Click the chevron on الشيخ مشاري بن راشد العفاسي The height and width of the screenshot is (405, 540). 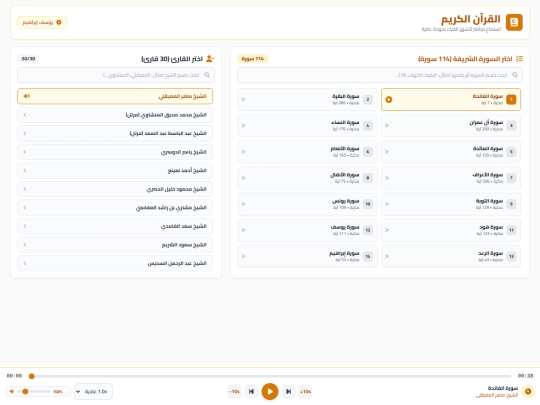pyautogui.click(x=25, y=208)
